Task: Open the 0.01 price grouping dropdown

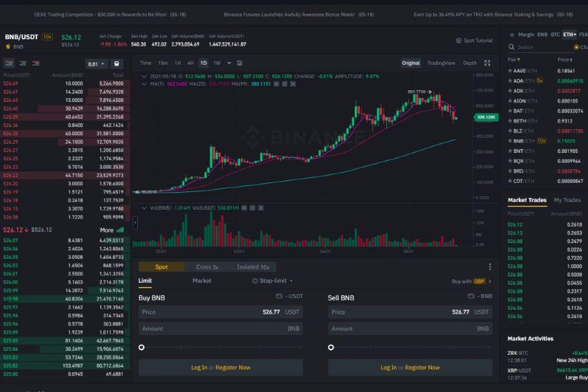Action: pos(97,64)
